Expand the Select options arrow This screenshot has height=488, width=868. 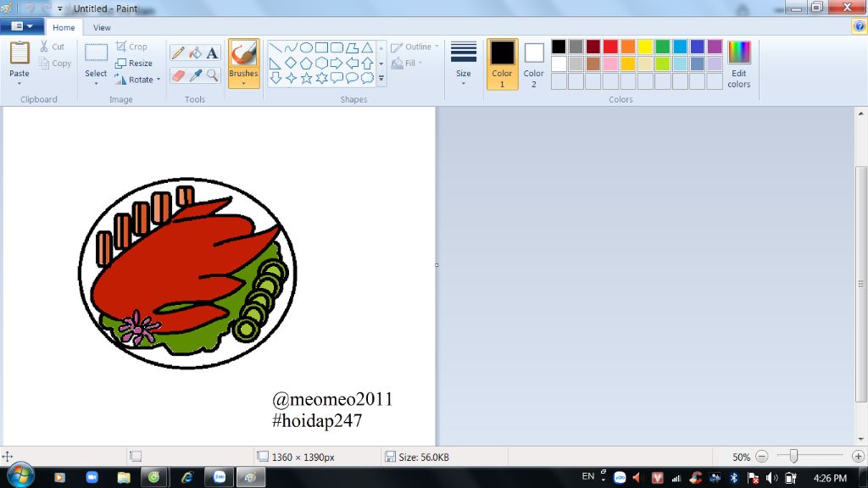[96, 84]
